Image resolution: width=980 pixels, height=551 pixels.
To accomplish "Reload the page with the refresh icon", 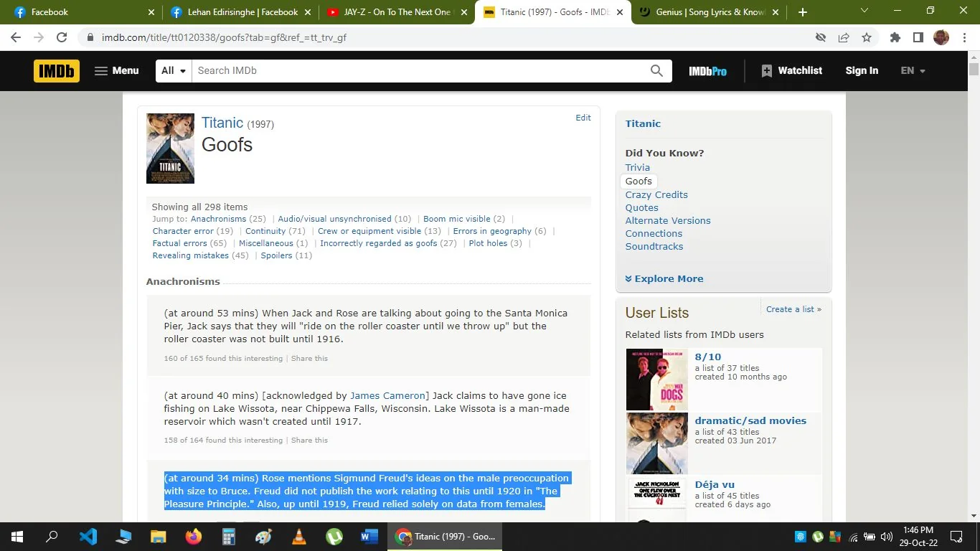I will [62, 37].
